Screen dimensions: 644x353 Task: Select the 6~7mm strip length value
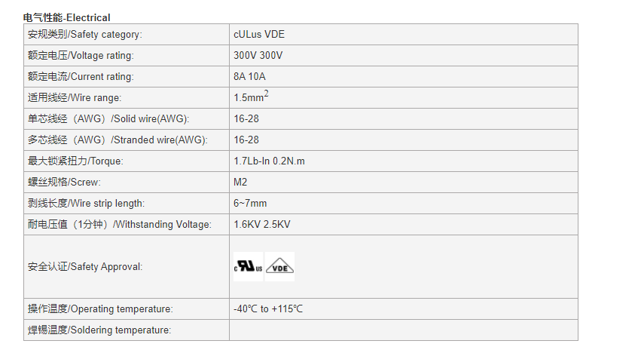click(250, 203)
